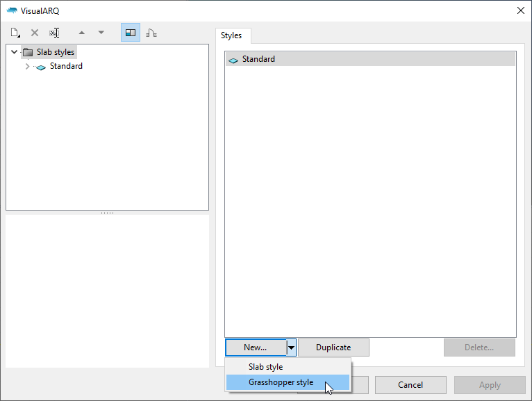Choose Grasshopper style from the menu
The height and width of the screenshot is (401, 532).
(x=281, y=382)
